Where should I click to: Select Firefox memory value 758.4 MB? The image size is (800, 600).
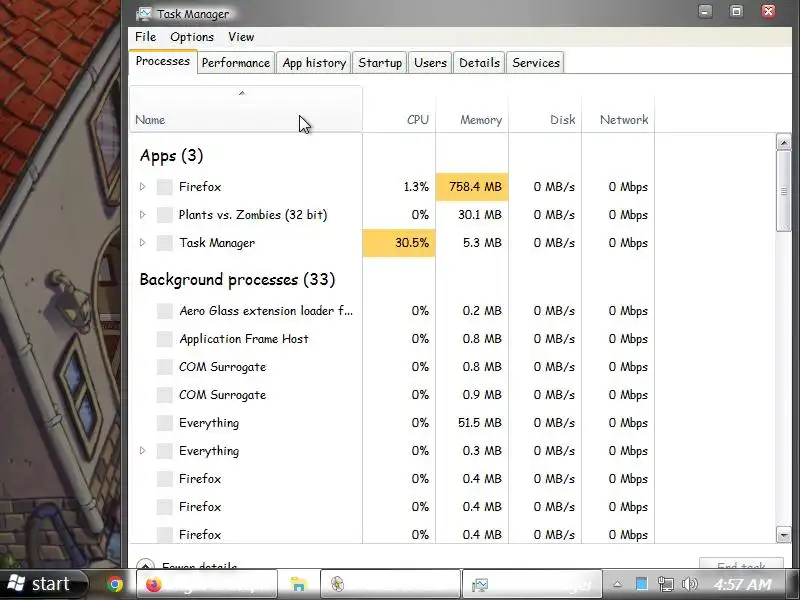click(472, 187)
